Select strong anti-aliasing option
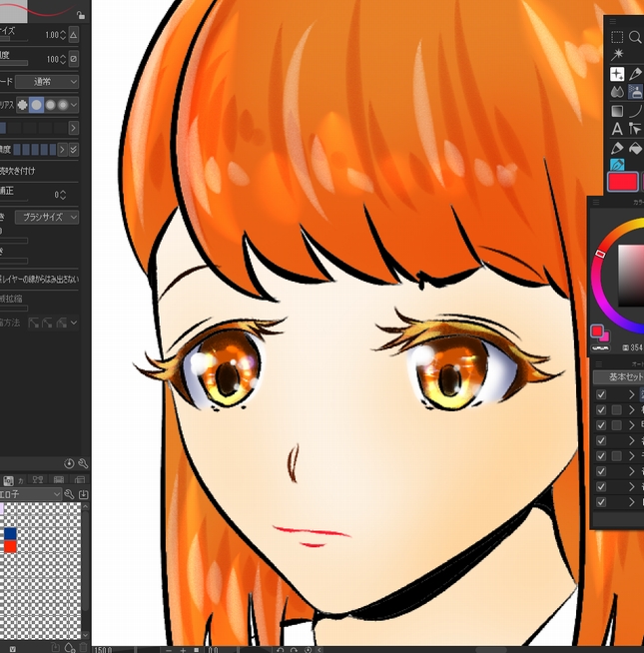 pyautogui.click(x=63, y=105)
